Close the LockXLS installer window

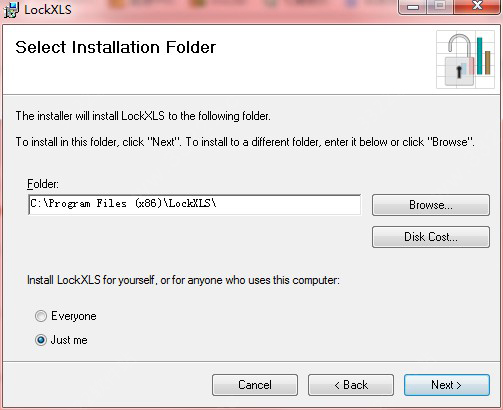(x=478, y=6)
